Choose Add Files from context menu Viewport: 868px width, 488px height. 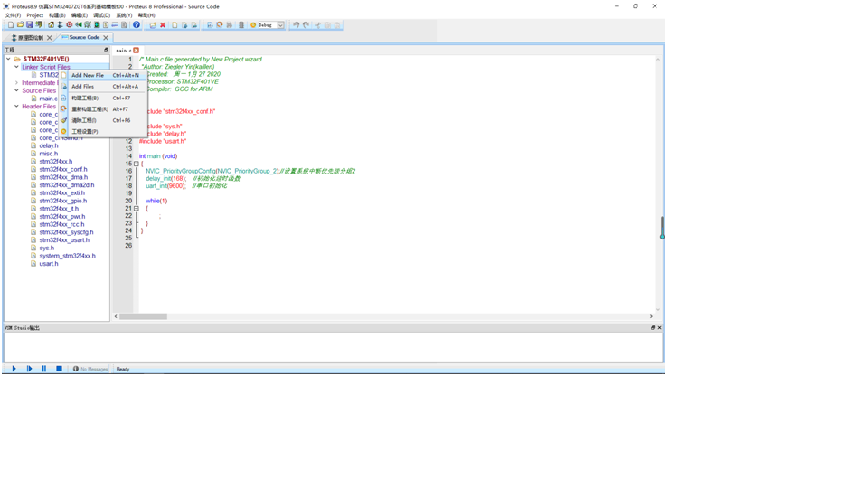[x=103, y=87]
